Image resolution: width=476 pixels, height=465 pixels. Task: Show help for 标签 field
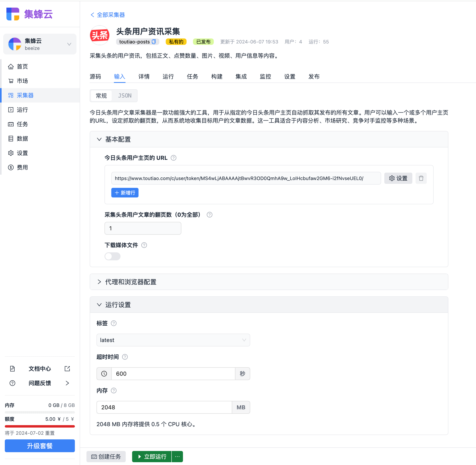click(x=114, y=323)
